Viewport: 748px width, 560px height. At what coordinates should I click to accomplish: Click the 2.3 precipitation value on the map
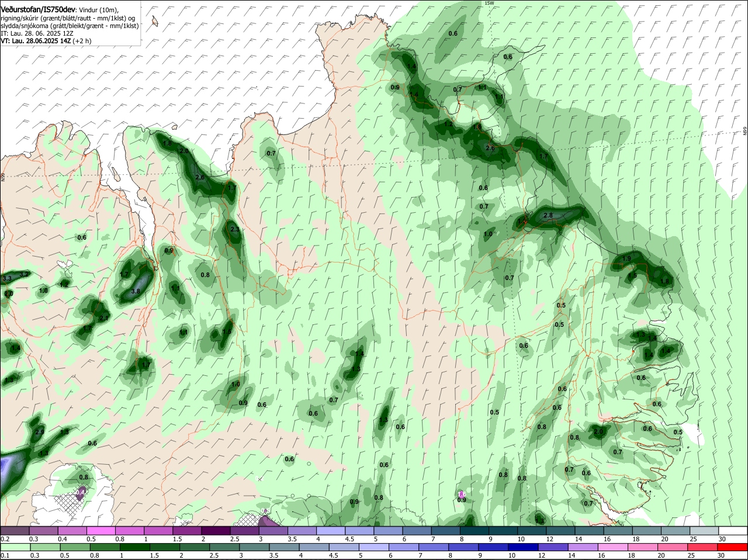pos(235,230)
